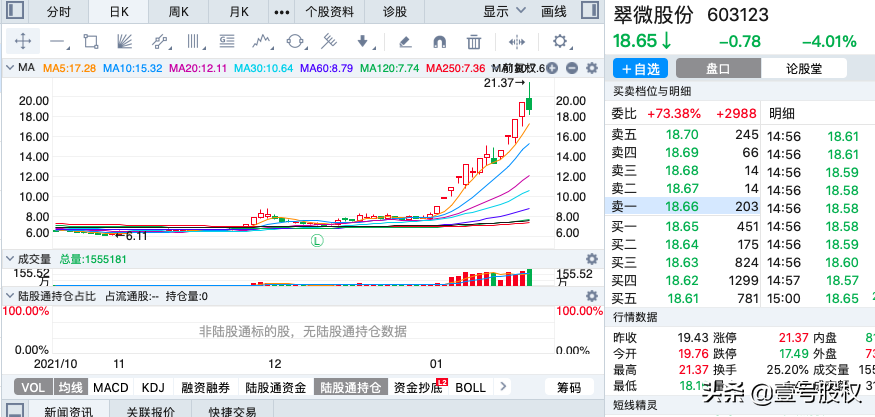Click the 买五 18.61 order row
Image resolution: width=875 pixels, height=417 pixels.
click(x=682, y=299)
